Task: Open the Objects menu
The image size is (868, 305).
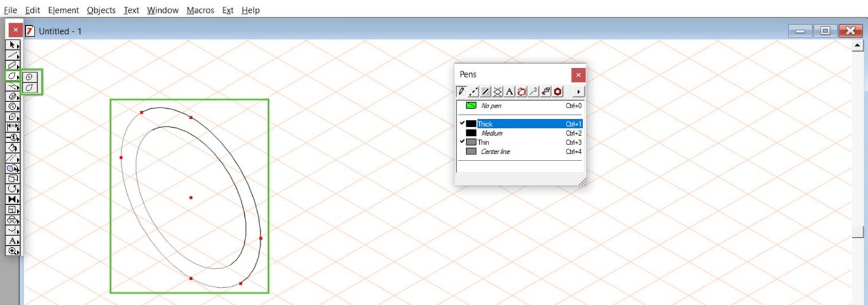Action: point(102,10)
